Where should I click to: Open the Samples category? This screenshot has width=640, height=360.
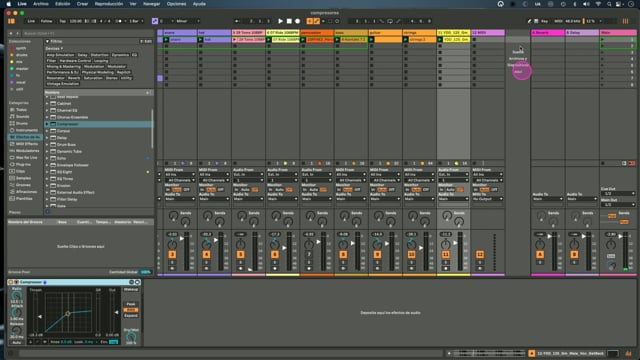coord(23,178)
